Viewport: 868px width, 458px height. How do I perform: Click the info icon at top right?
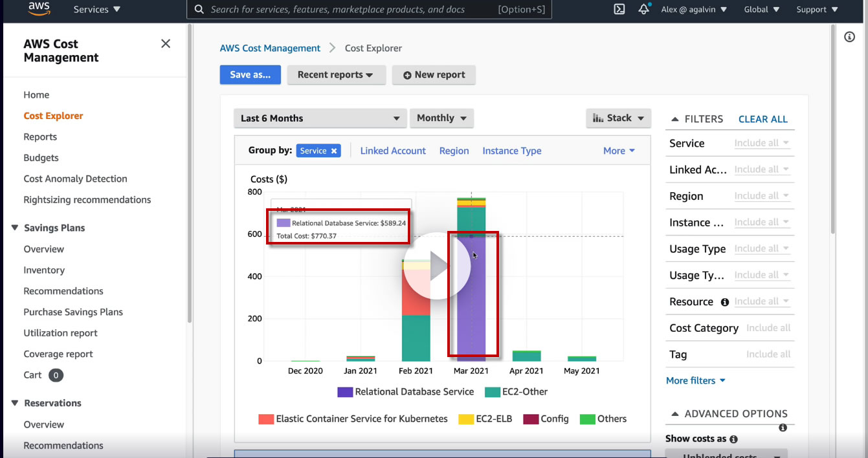(x=850, y=37)
